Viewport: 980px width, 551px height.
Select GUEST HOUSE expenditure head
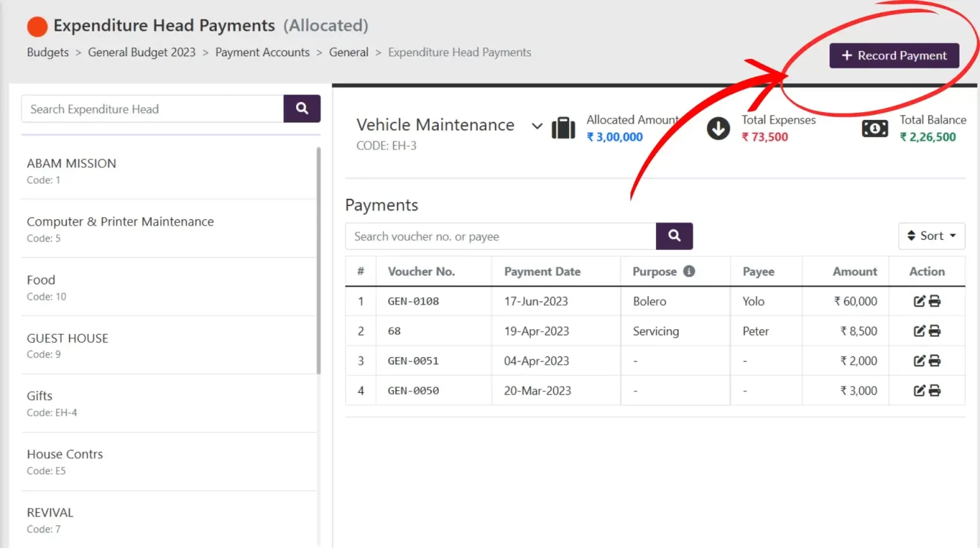coord(169,345)
